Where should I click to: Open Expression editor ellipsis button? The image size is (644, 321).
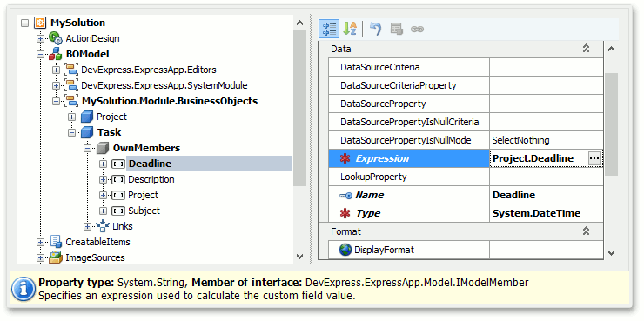pyautogui.click(x=594, y=158)
